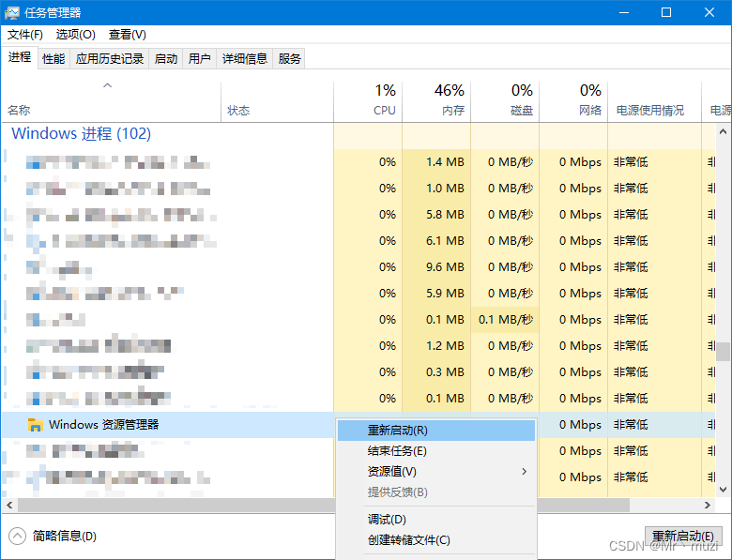Switch to the 服务 tab
The image size is (732, 560).
tap(289, 59)
